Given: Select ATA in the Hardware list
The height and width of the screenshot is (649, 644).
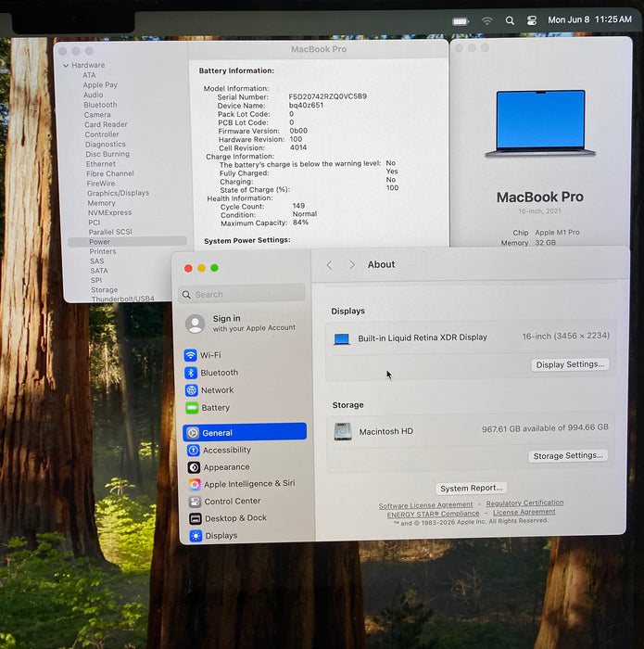Looking at the screenshot, I should (89, 75).
